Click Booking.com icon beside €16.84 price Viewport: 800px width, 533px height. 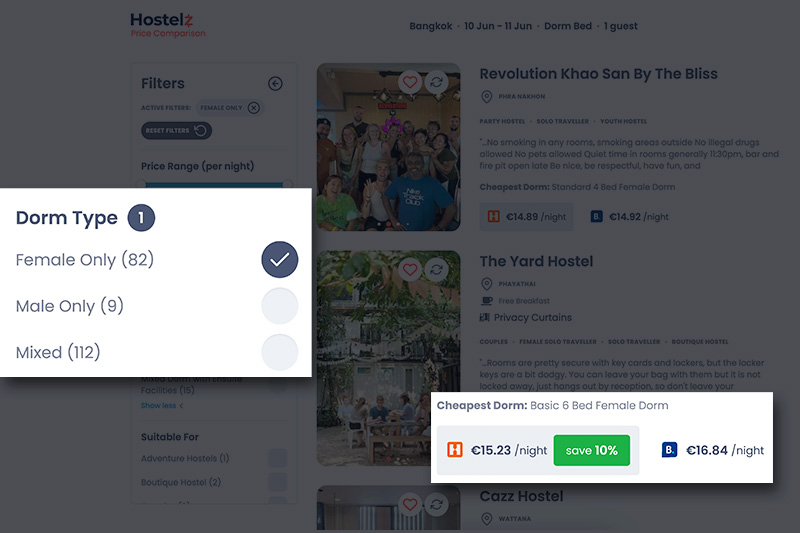pyautogui.click(x=670, y=450)
